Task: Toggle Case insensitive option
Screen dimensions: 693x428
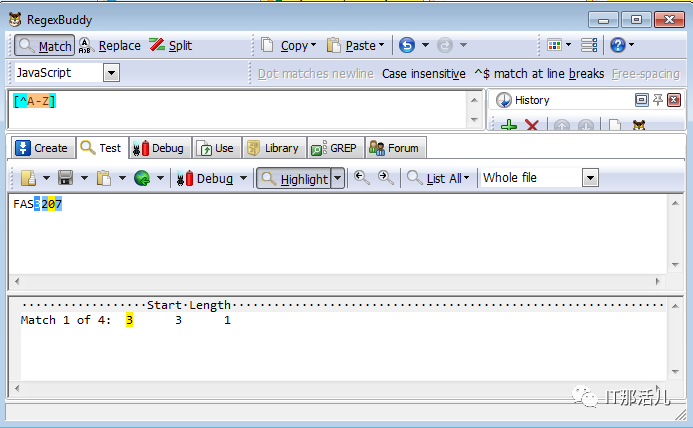Action: pyautogui.click(x=423, y=74)
